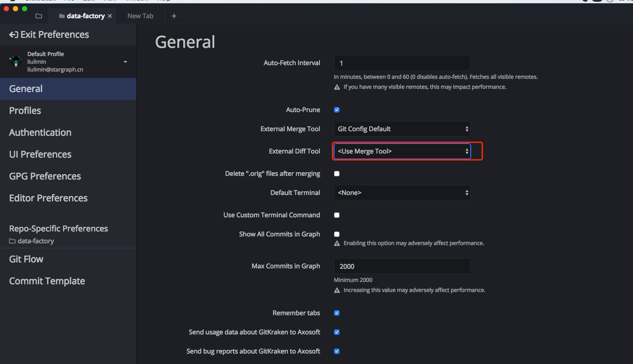The width and height of the screenshot is (633, 364).
Task: Expand the Default Terminal dropdown
Action: [402, 193]
